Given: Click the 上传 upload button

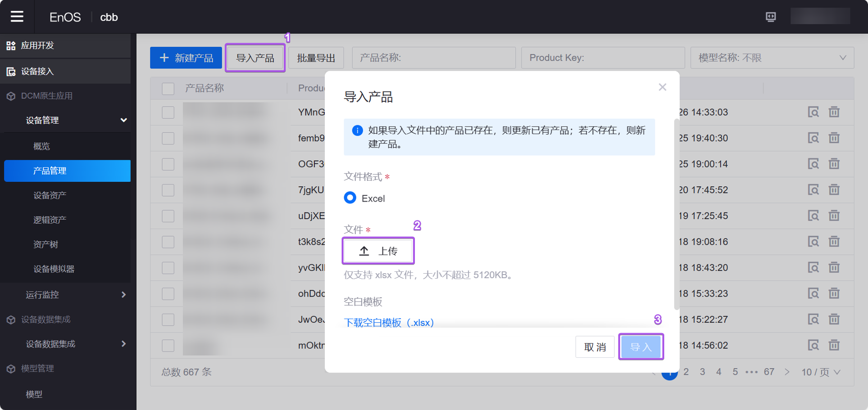Looking at the screenshot, I should (378, 251).
